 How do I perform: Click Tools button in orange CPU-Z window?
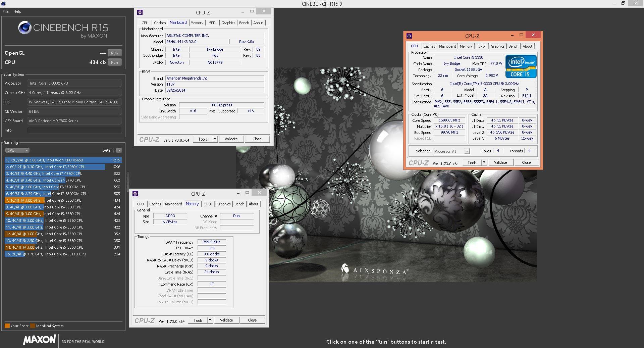[x=472, y=162]
